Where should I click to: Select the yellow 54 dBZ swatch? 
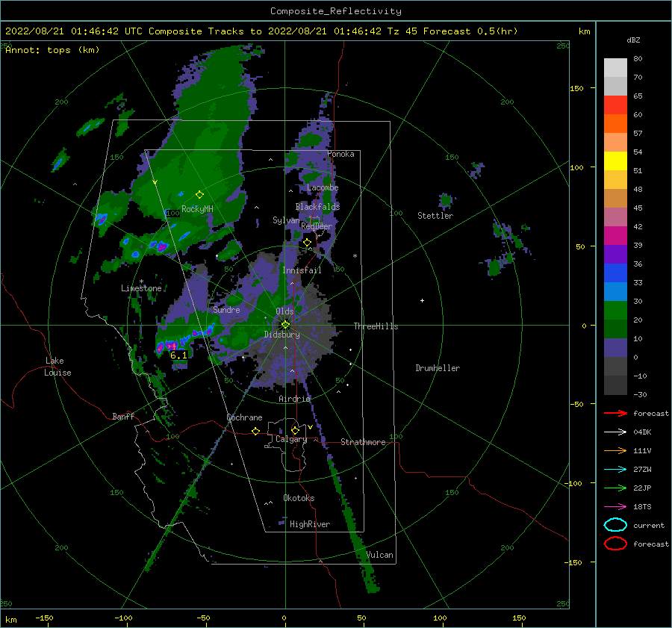[x=615, y=161]
